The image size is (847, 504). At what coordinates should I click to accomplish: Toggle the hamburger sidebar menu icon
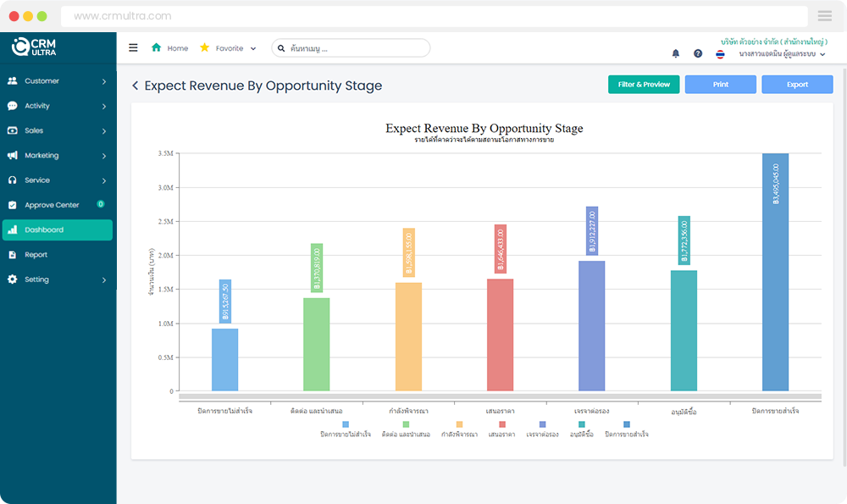coord(133,47)
